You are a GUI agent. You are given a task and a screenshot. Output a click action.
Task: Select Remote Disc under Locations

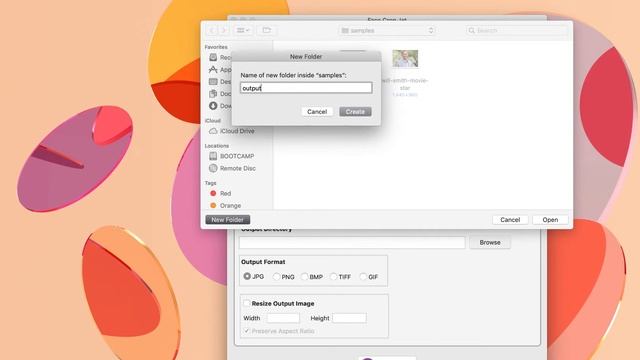(237, 168)
